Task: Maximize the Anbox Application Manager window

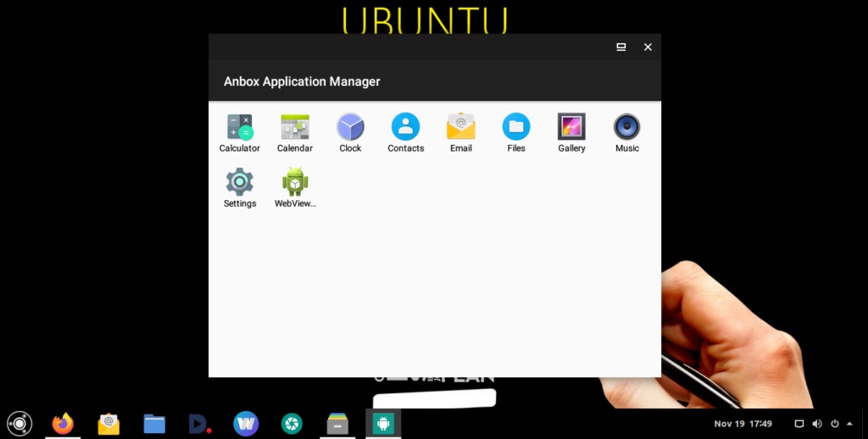Action: pos(621,47)
